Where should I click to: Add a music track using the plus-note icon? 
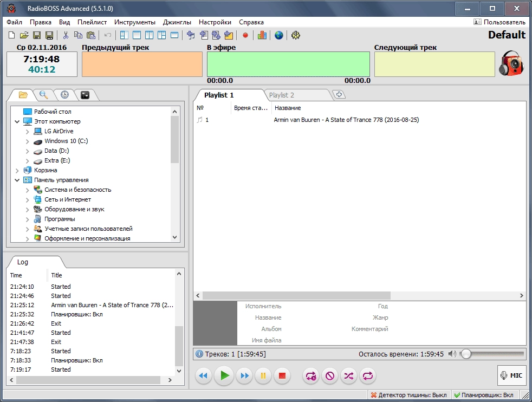coord(191,35)
